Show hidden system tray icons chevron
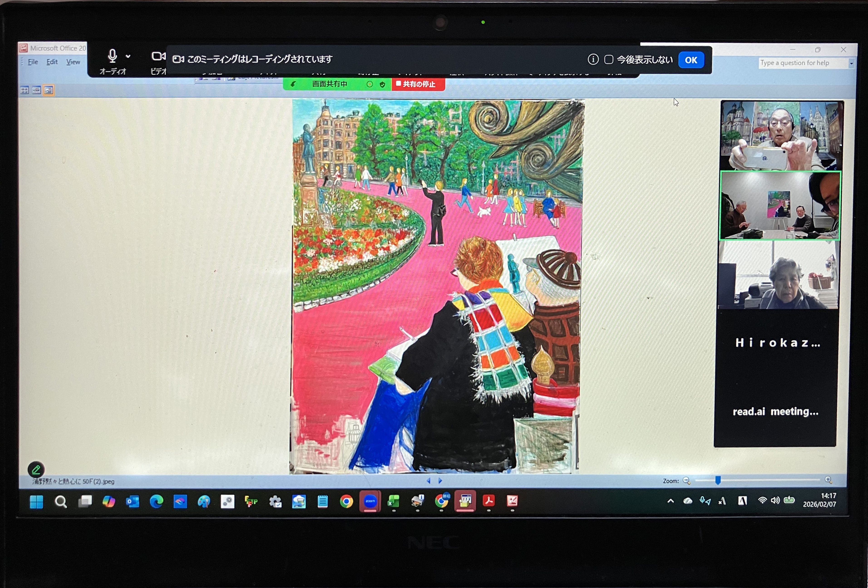 point(671,501)
